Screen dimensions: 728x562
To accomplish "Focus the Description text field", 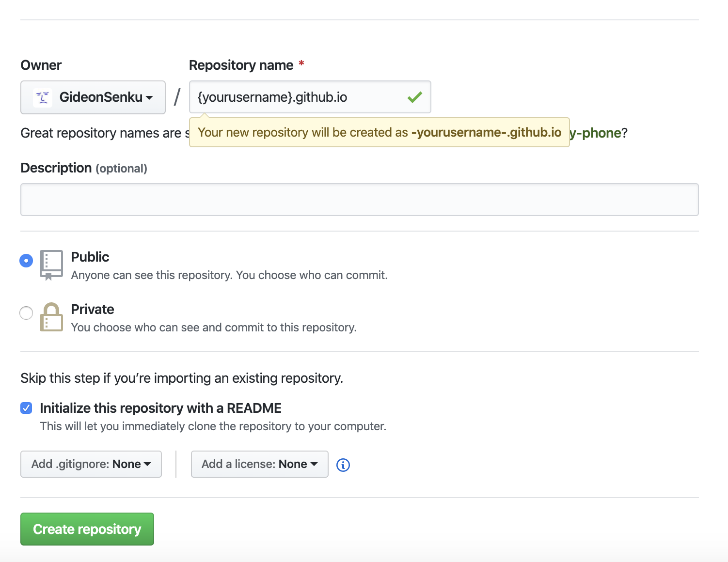I will point(359,200).
